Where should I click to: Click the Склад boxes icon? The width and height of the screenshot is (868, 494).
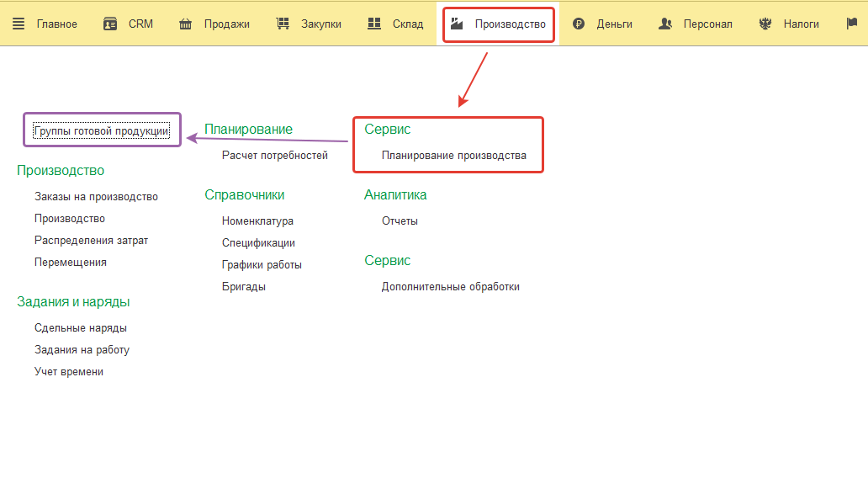coord(374,24)
